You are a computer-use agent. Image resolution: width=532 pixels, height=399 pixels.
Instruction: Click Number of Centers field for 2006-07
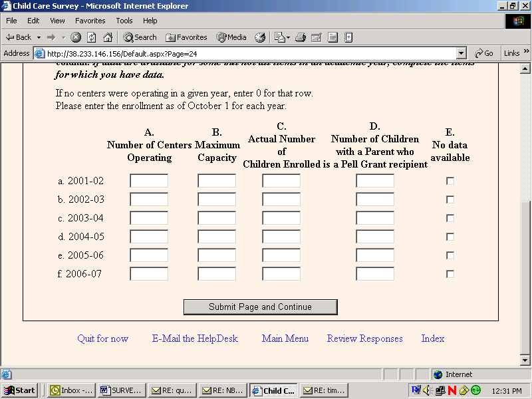[x=149, y=274]
